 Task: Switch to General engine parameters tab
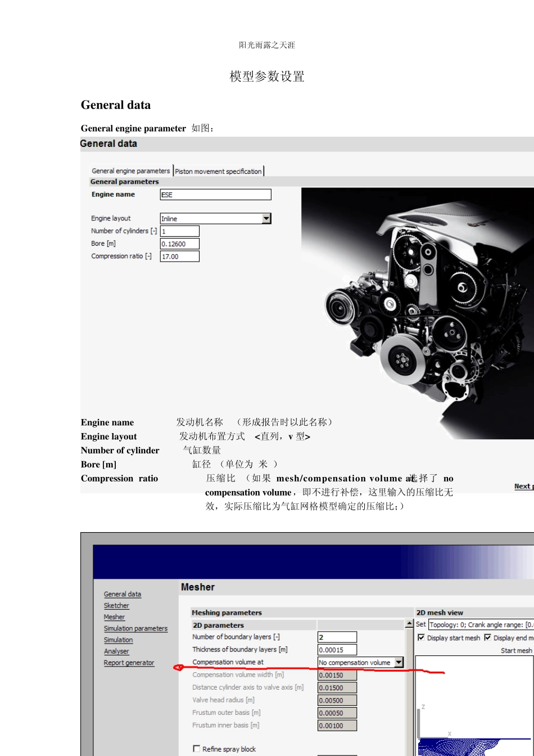tap(130, 171)
